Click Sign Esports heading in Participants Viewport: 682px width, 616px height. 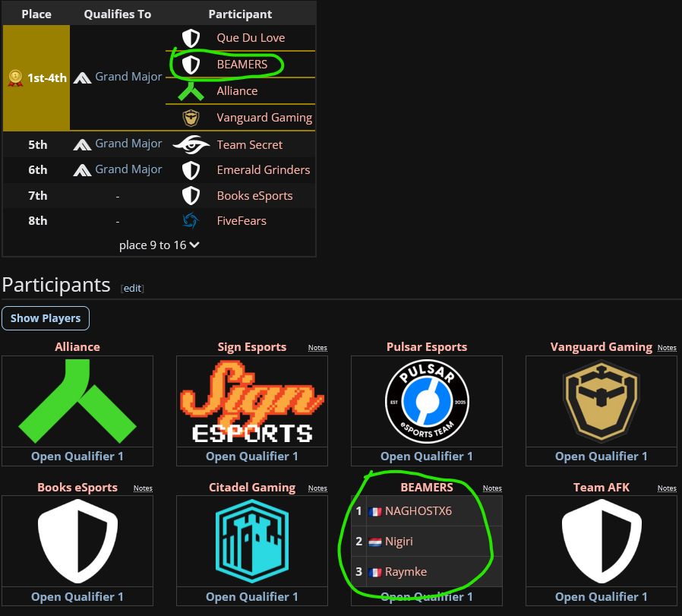252,347
